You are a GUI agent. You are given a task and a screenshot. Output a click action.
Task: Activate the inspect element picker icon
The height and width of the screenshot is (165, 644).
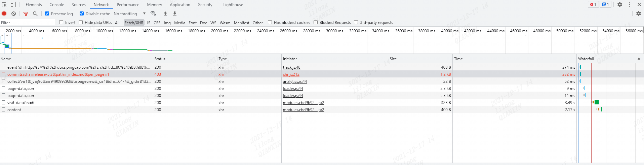coord(4,5)
